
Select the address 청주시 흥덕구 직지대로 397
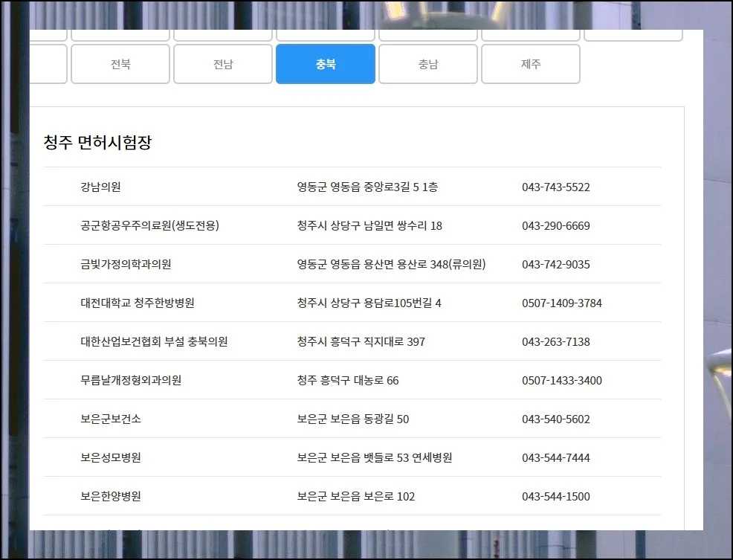point(361,342)
